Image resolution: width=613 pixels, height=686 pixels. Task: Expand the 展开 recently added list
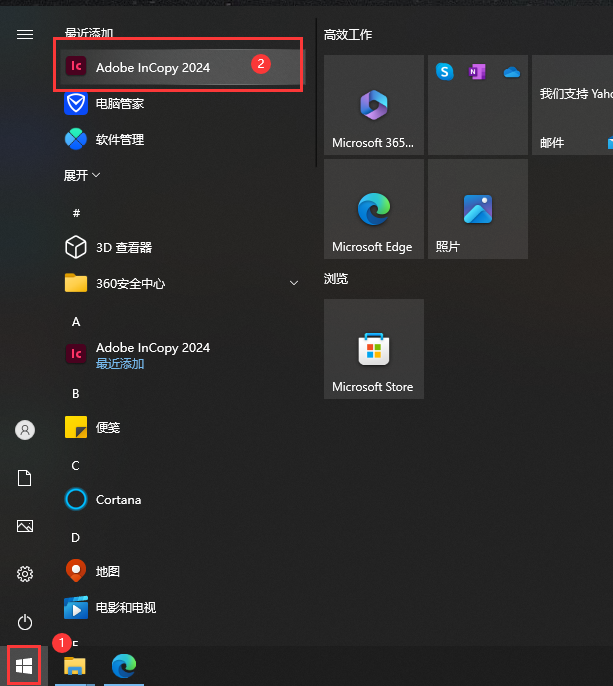pos(82,175)
